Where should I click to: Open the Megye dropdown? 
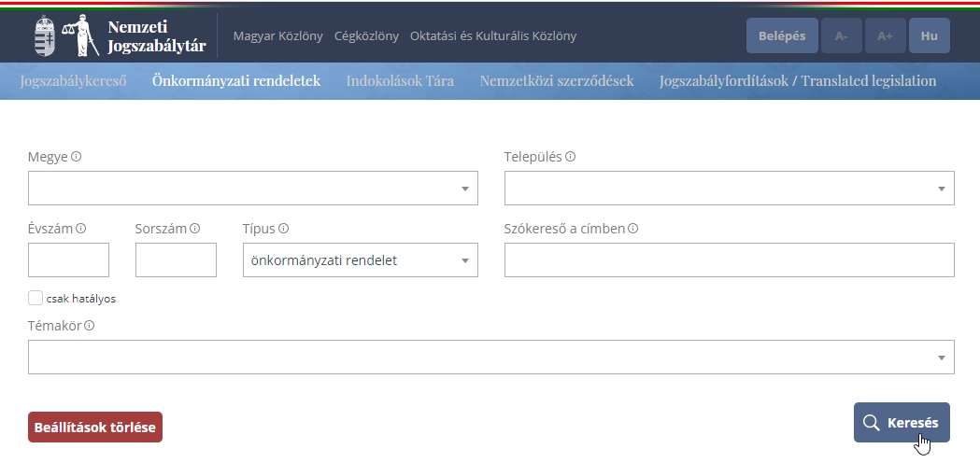coord(253,188)
